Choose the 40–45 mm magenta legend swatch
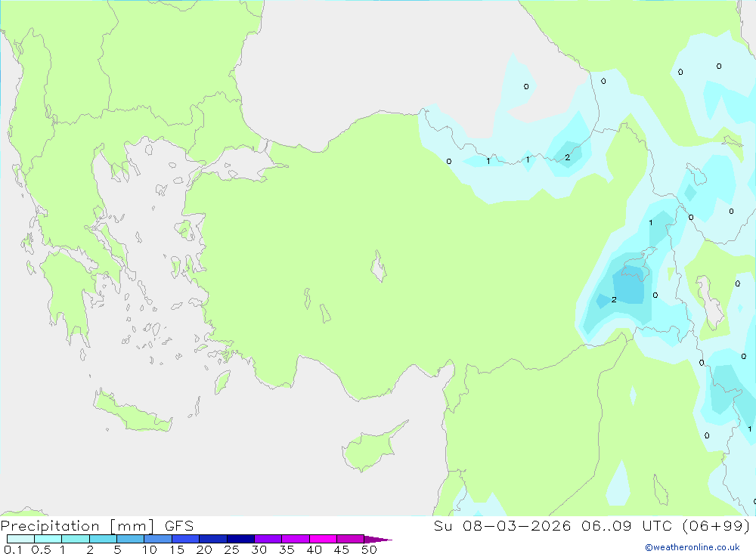This screenshot has height=554, width=756. pyautogui.click(x=323, y=539)
